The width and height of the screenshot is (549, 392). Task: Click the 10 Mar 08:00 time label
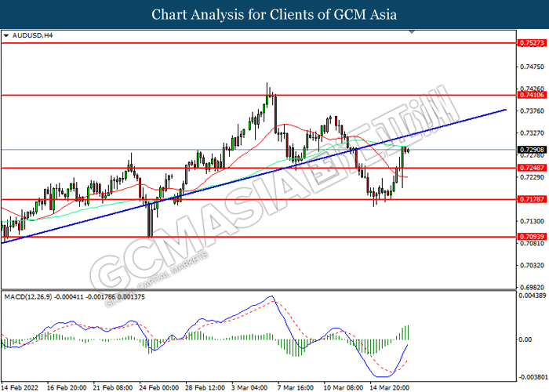344,387
